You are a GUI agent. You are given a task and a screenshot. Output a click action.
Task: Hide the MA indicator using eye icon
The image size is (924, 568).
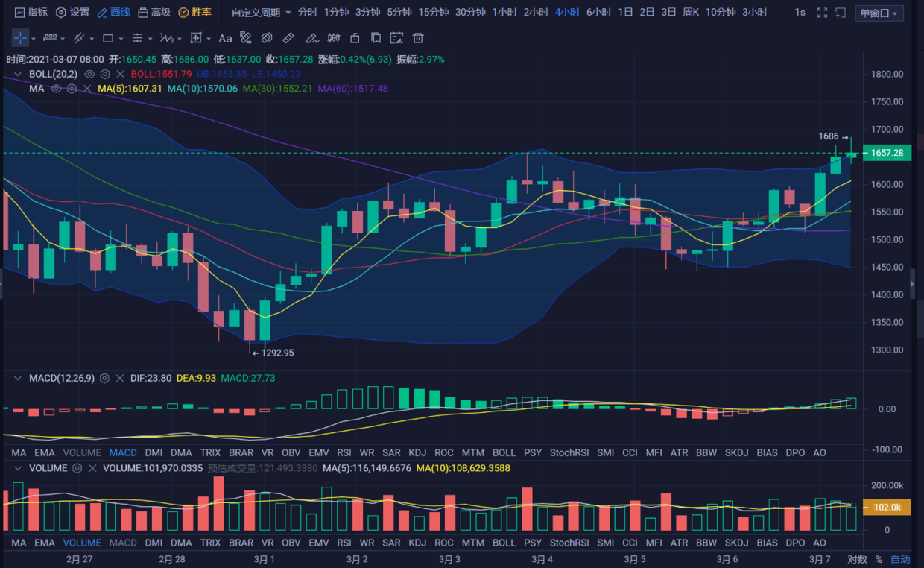pos(56,89)
